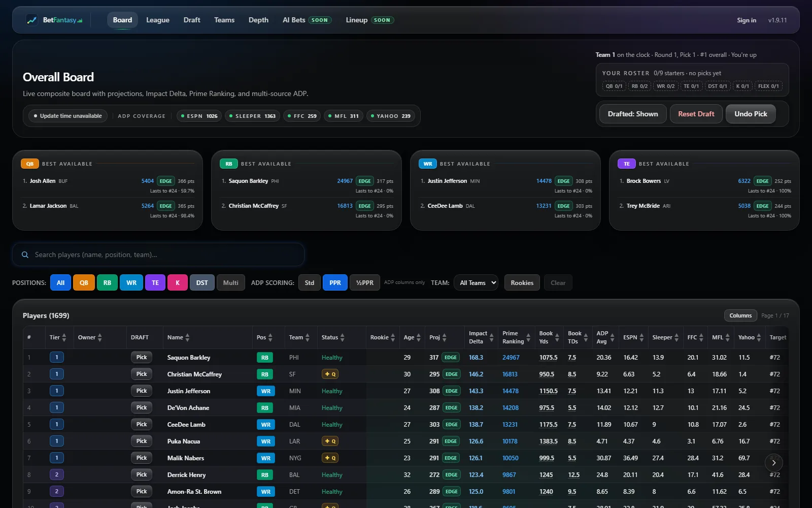Click the right arrow scroll button in table
The height and width of the screenshot is (508, 812).
click(773, 463)
